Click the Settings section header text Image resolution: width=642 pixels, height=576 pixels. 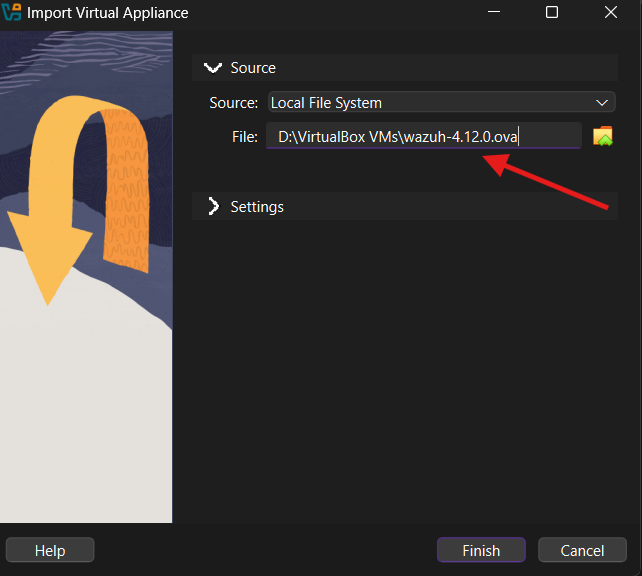click(x=257, y=206)
